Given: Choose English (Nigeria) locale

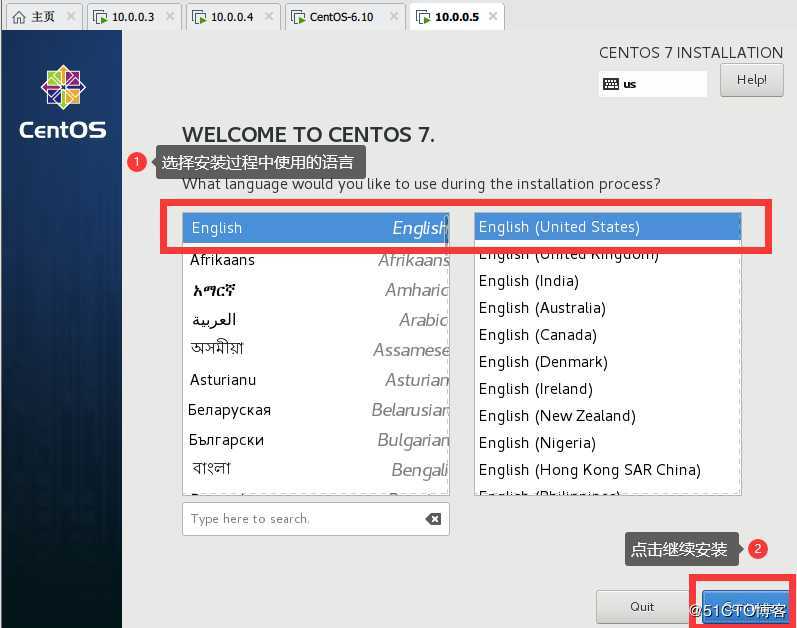Looking at the screenshot, I should [607, 443].
